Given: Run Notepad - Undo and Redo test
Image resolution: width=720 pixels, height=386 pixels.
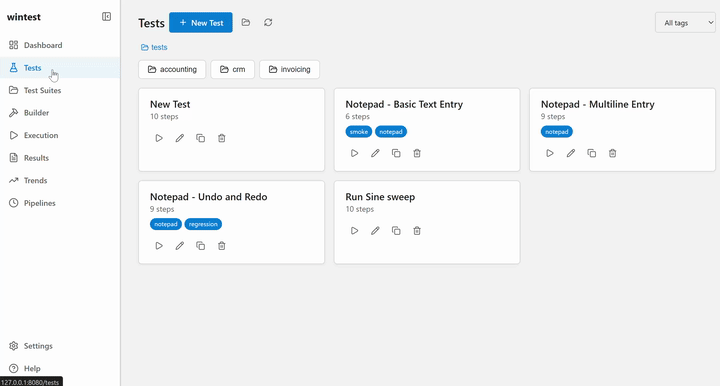Looking at the screenshot, I should point(159,246).
